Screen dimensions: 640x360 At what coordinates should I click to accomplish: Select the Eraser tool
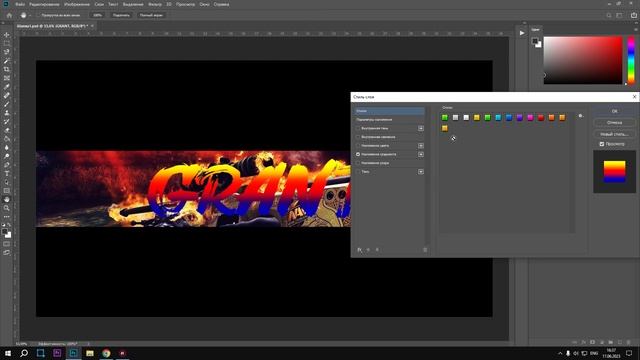pyautogui.click(x=7, y=130)
